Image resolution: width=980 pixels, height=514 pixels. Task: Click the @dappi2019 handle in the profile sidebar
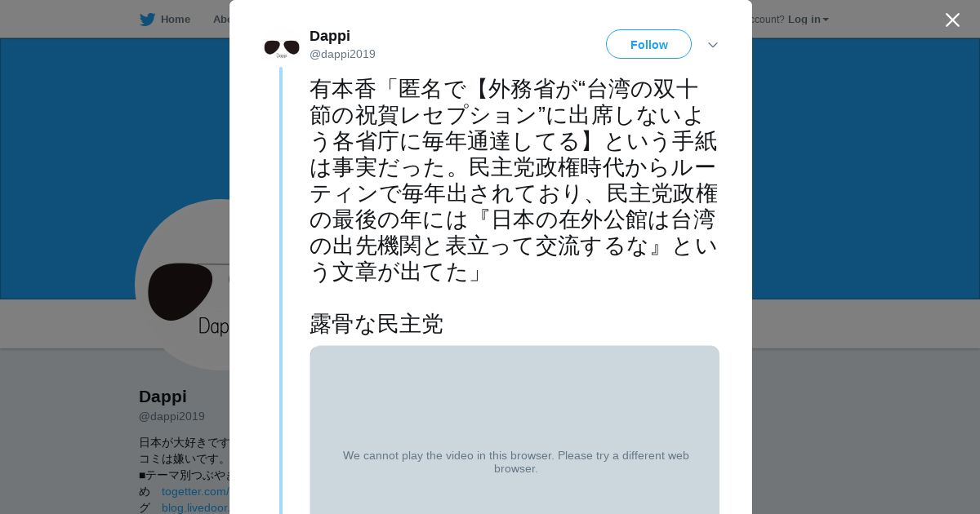[171, 416]
